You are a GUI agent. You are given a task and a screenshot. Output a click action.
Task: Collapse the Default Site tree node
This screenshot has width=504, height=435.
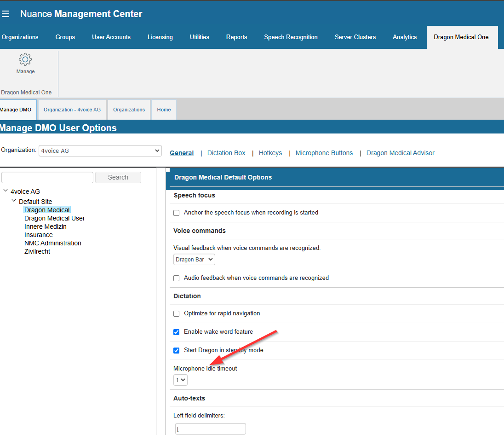pyautogui.click(x=14, y=200)
